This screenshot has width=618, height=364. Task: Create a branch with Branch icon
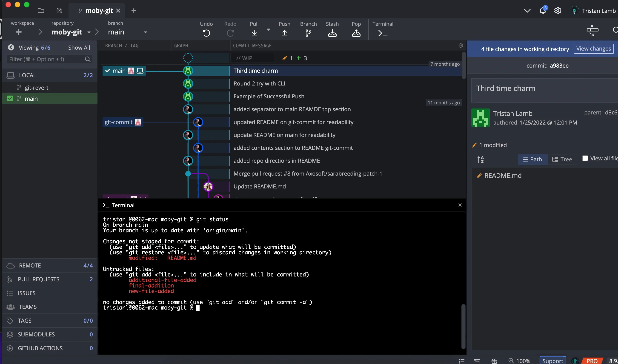(x=308, y=33)
